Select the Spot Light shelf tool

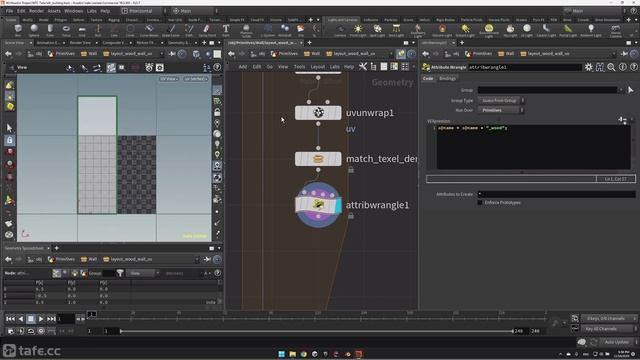[x=377, y=30]
